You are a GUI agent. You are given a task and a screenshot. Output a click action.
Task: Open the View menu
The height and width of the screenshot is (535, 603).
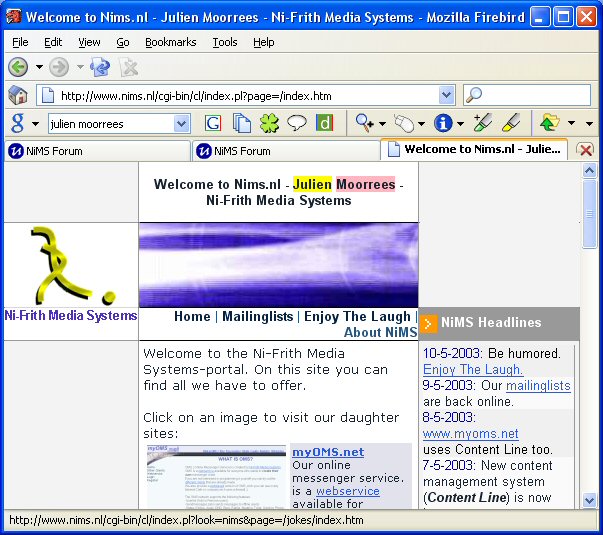[x=89, y=42]
